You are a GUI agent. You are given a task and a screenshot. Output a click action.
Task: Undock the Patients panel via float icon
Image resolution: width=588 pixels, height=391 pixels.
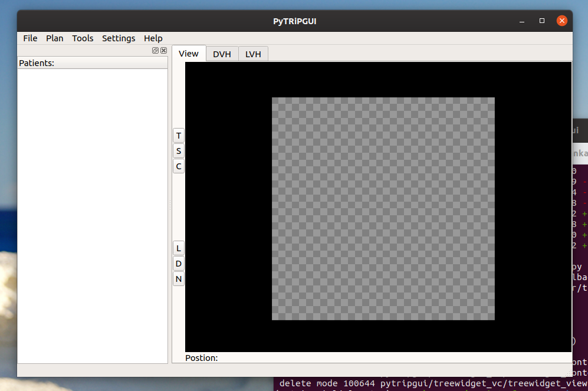(156, 51)
